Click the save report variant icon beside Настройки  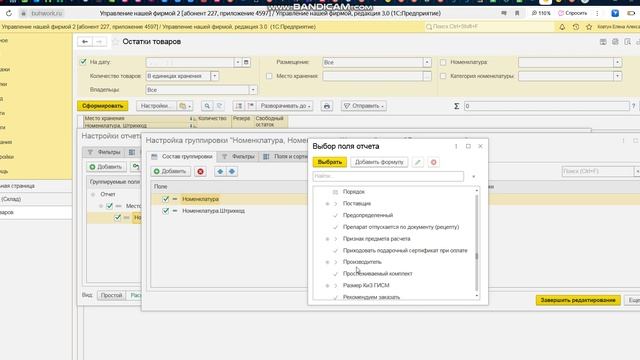[185, 106]
